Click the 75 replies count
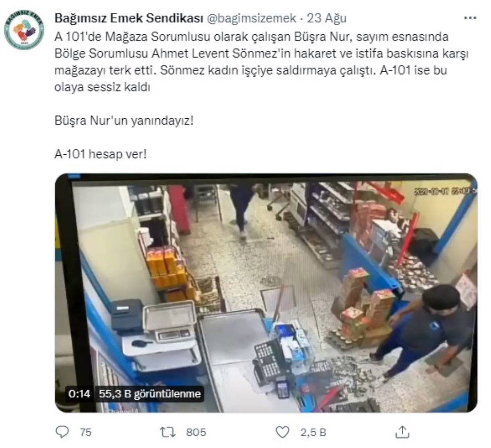 point(86,432)
